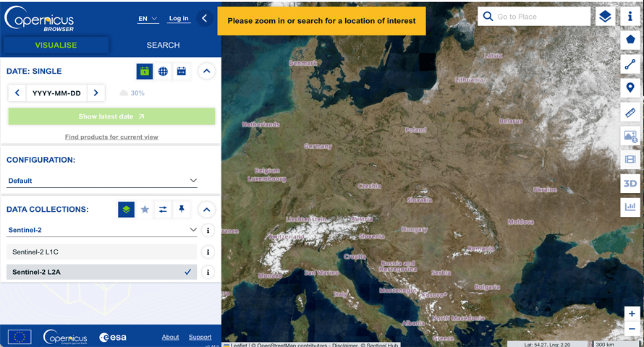Screen dimensions: 644x347
Task: Open the EN language dropdown
Action: pos(148,19)
